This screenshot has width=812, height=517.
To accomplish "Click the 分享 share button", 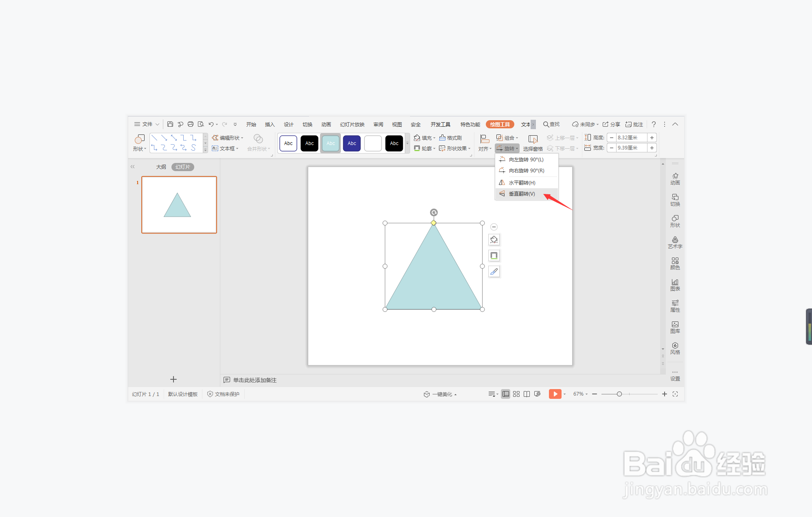I will click(611, 124).
